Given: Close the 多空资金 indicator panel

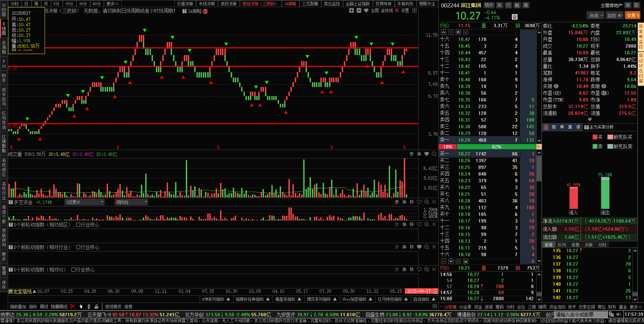Looking at the screenshot, I should coord(434,202).
